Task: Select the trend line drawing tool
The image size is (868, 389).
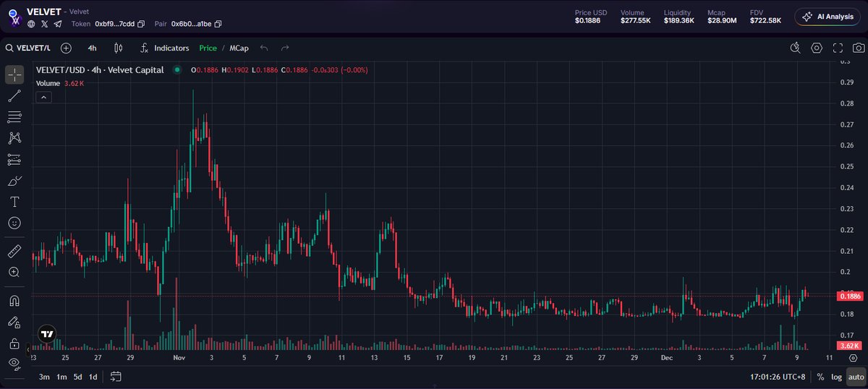Action: (14, 95)
